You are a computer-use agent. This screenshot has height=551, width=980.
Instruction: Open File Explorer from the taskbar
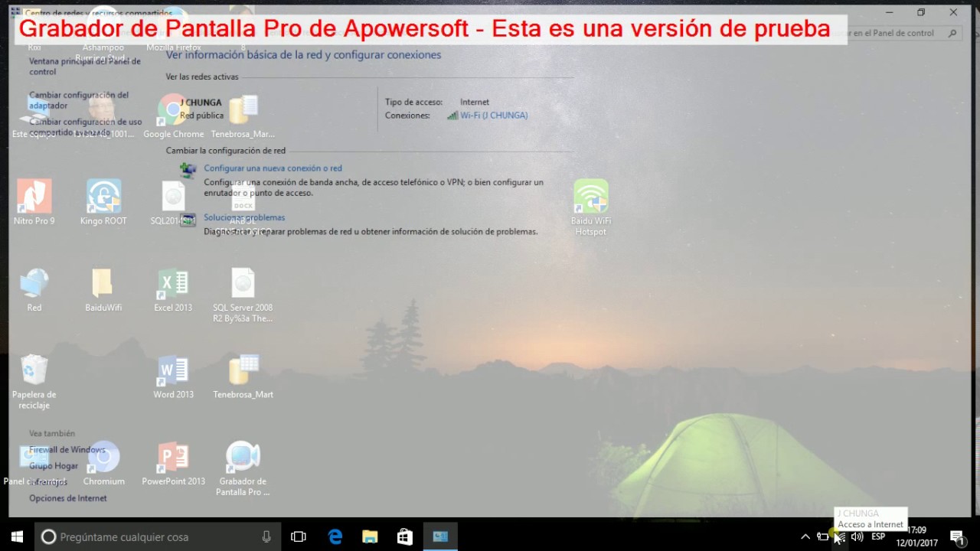(370, 537)
